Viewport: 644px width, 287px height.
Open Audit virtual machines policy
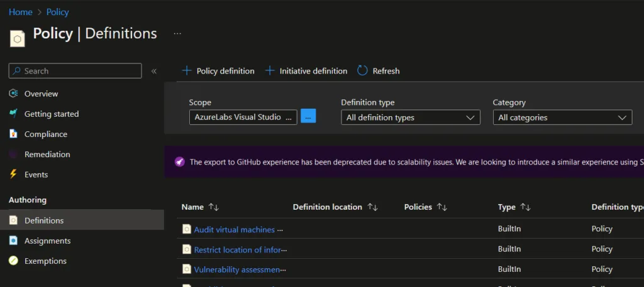pos(234,230)
